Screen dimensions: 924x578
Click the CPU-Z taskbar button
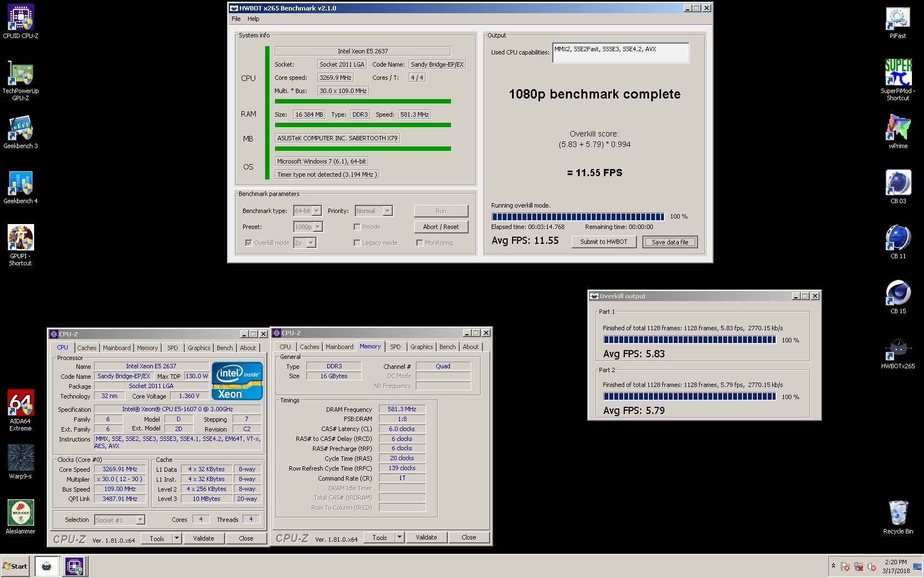[x=74, y=566]
